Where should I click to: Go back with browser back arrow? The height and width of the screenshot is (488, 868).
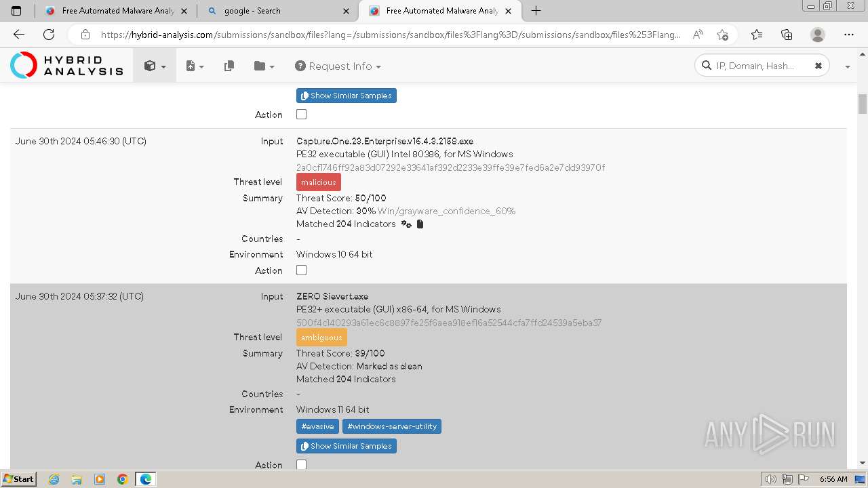(19, 35)
